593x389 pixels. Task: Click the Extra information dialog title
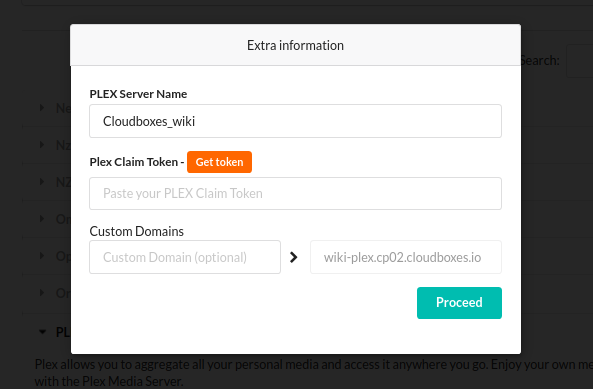click(295, 45)
